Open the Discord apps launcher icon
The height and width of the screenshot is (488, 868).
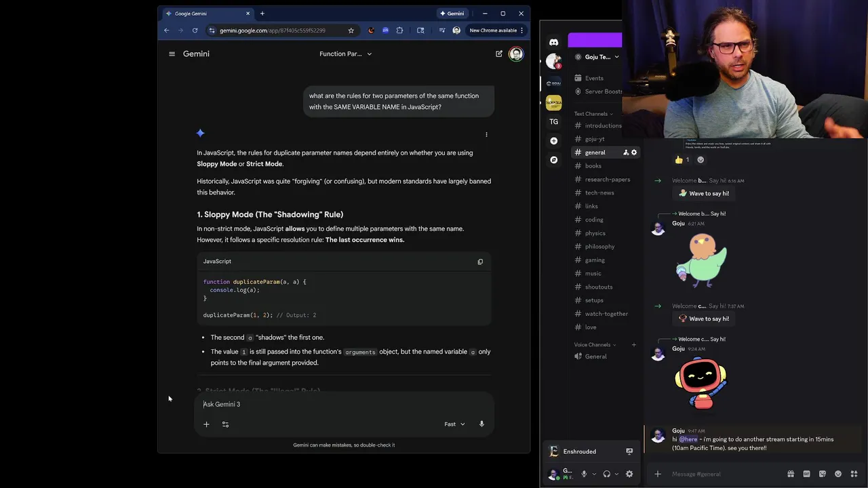coord(854,474)
